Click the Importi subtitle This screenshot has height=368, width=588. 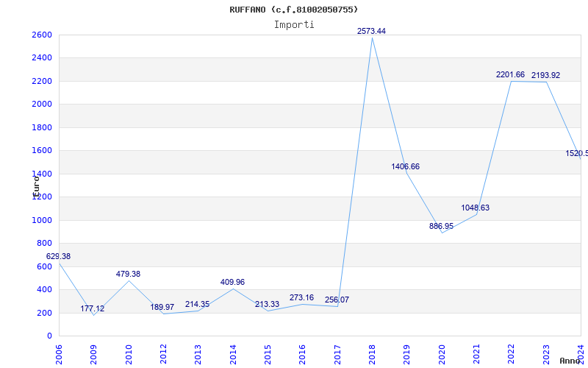pyautogui.click(x=294, y=25)
